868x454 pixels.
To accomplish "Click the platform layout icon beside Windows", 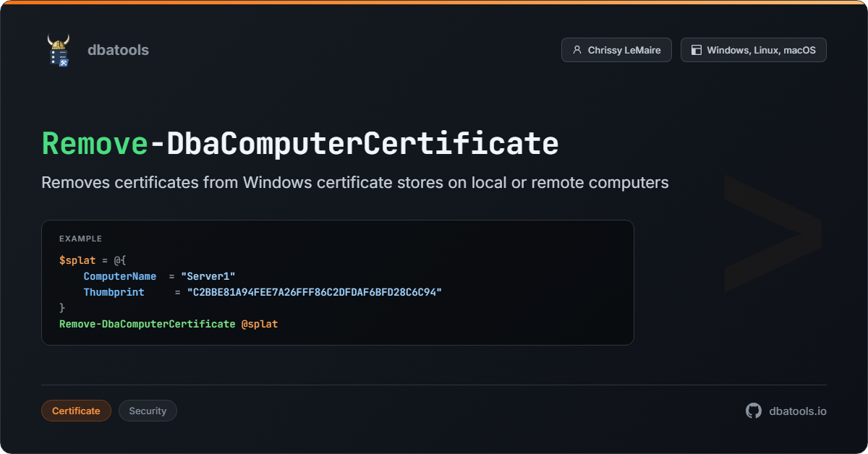I will [697, 50].
